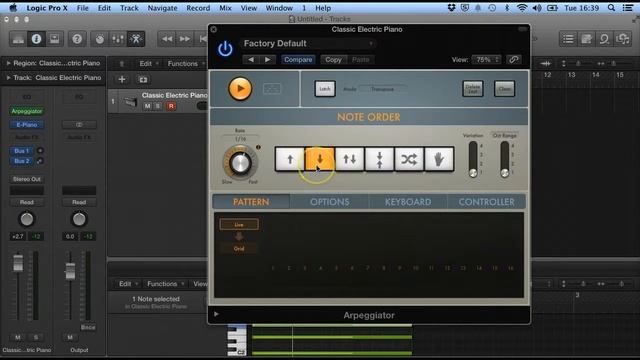Select the Live pattern mode
The image size is (640, 360).
coord(239,224)
